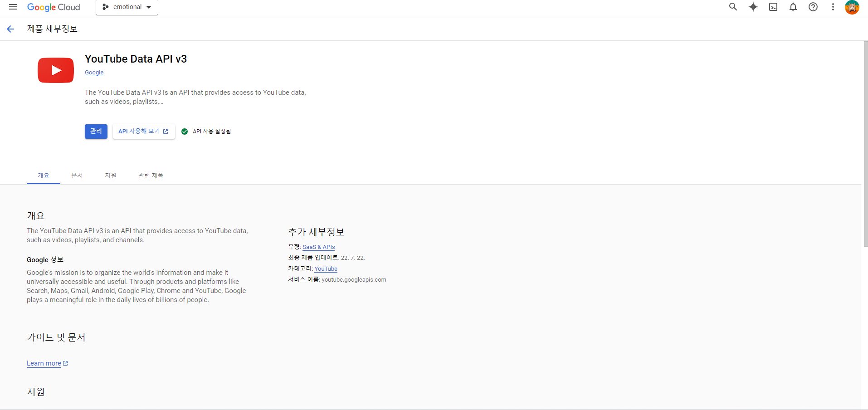Open the Google publisher link
The image size is (868, 410).
pyautogui.click(x=94, y=73)
